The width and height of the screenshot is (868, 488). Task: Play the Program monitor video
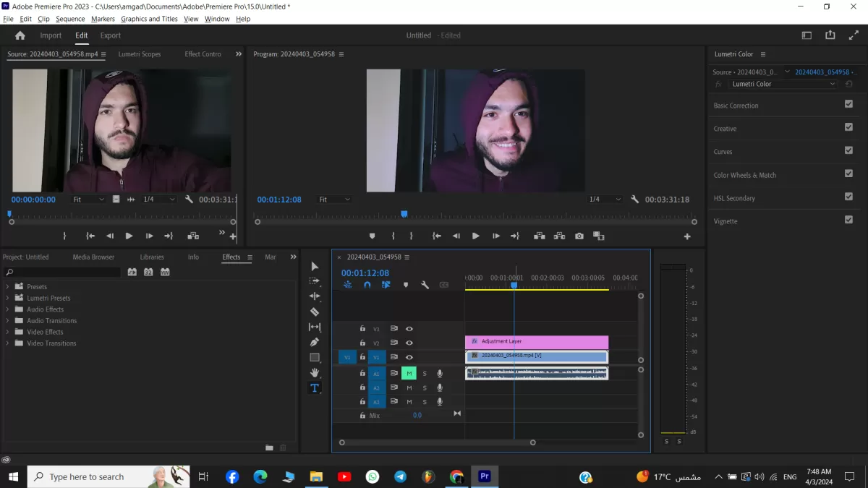click(476, 236)
